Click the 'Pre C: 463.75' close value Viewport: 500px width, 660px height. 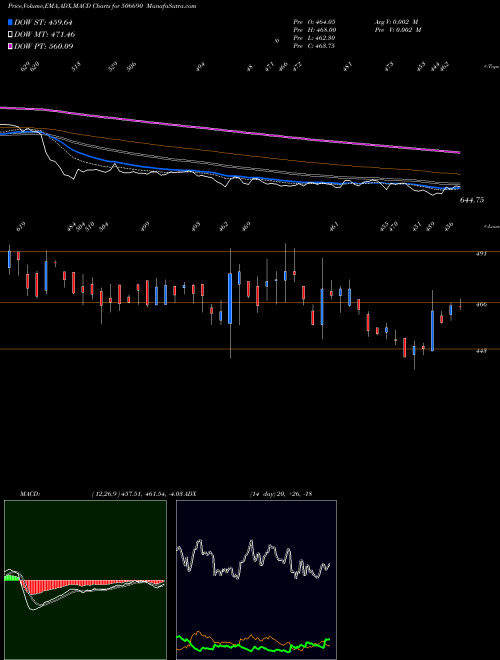pos(314,46)
